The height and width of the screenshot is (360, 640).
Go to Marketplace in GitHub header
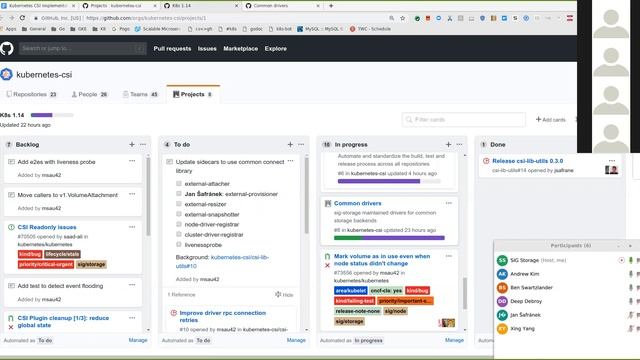click(240, 49)
